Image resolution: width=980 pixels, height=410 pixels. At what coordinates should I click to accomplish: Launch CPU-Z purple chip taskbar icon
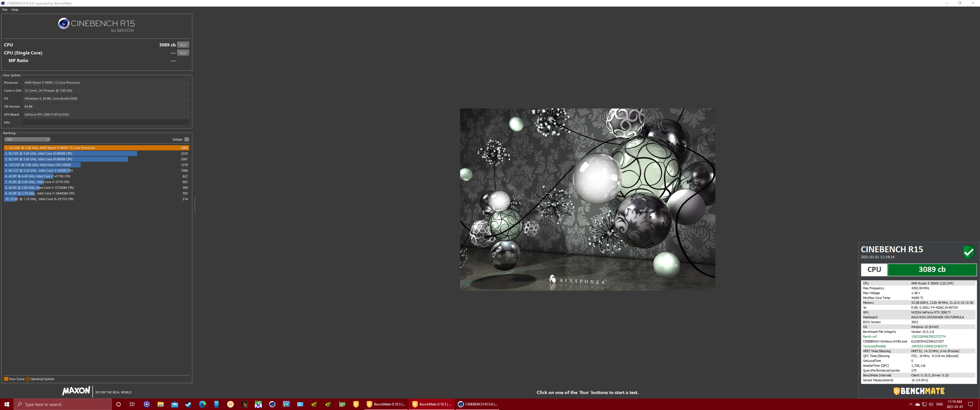coord(146,404)
